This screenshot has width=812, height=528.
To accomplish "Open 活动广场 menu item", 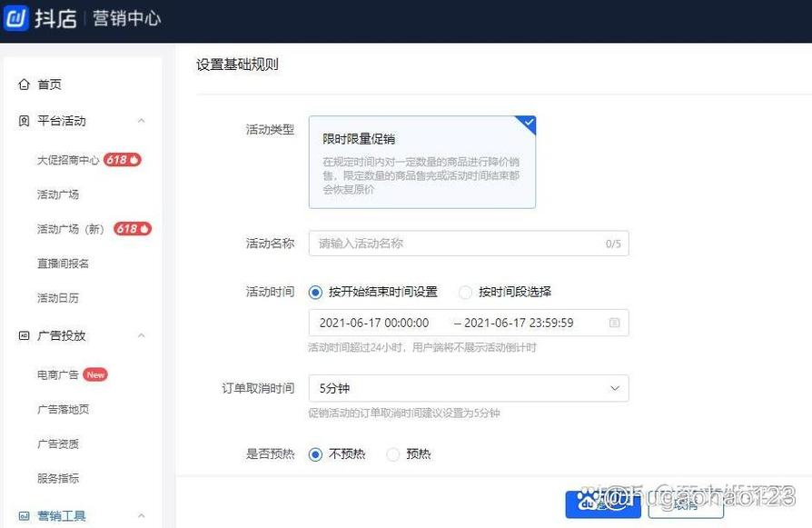I will 58,194.
